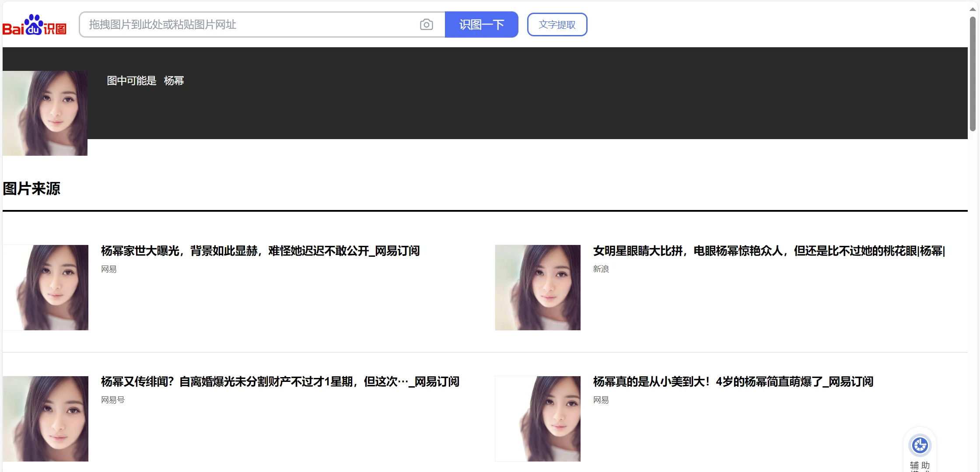Click the Baidu 识图 logo
980x472 pixels.
click(35, 25)
